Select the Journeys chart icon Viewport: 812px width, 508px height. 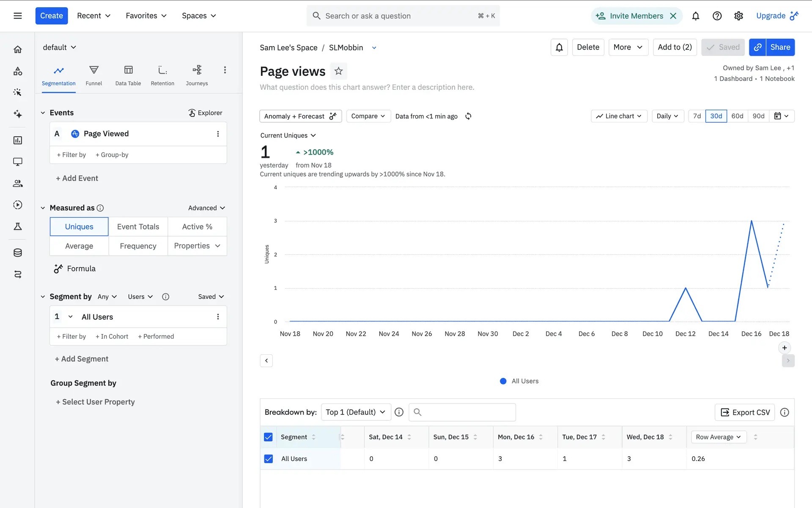tap(197, 70)
